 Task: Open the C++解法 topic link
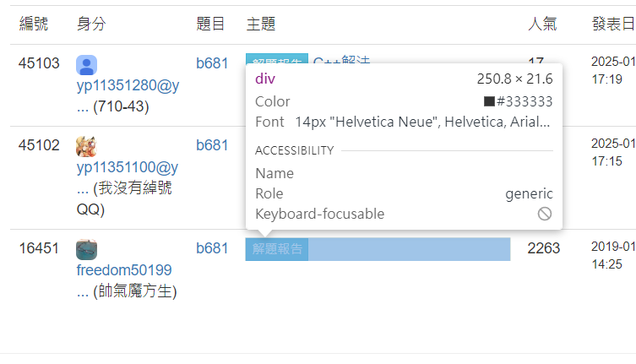(341, 60)
